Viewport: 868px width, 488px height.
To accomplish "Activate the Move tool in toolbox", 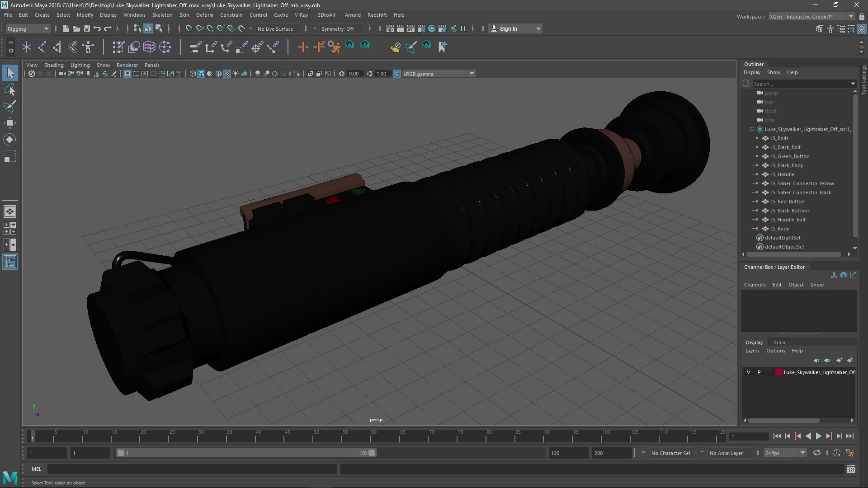I will pyautogui.click(x=10, y=123).
